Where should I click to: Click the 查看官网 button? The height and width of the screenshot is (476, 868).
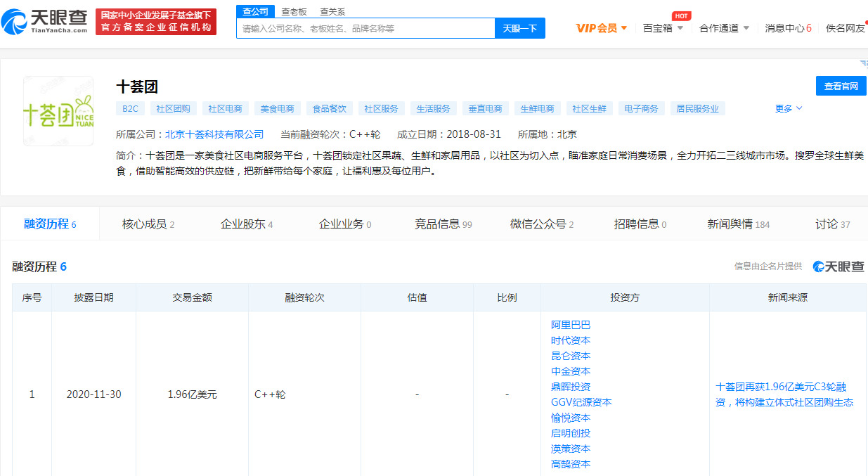[x=841, y=86]
